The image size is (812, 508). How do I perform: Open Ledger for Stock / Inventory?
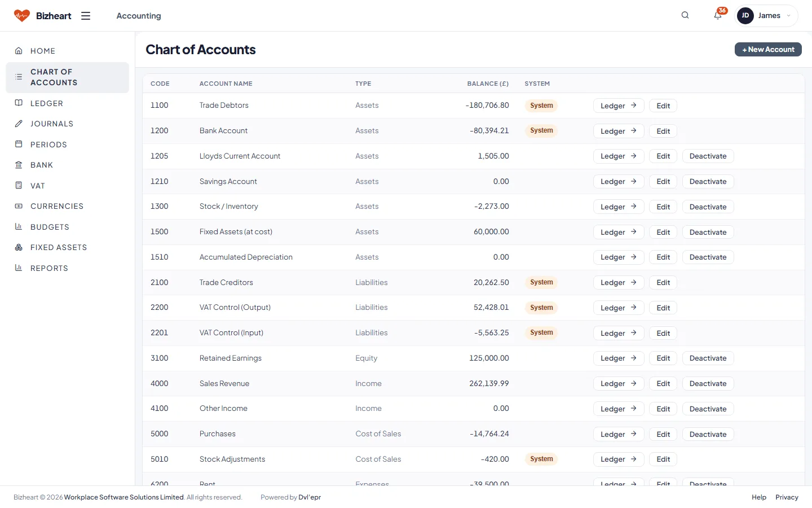[619, 207]
